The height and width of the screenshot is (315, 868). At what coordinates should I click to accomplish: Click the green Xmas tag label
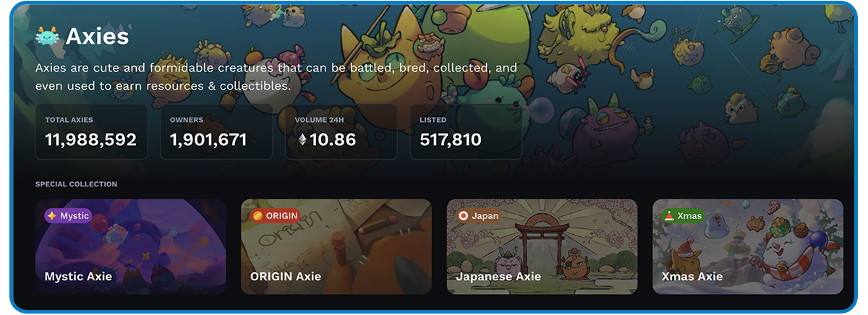pos(684,215)
